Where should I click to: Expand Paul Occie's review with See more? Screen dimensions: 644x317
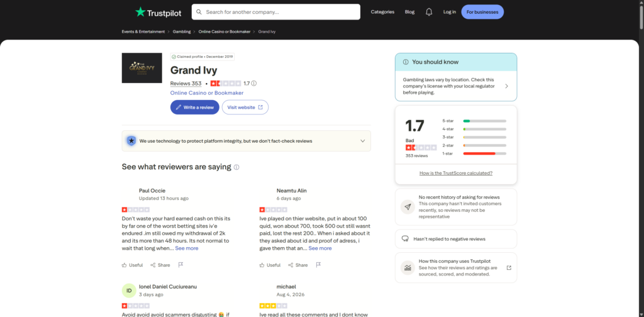click(187, 248)
